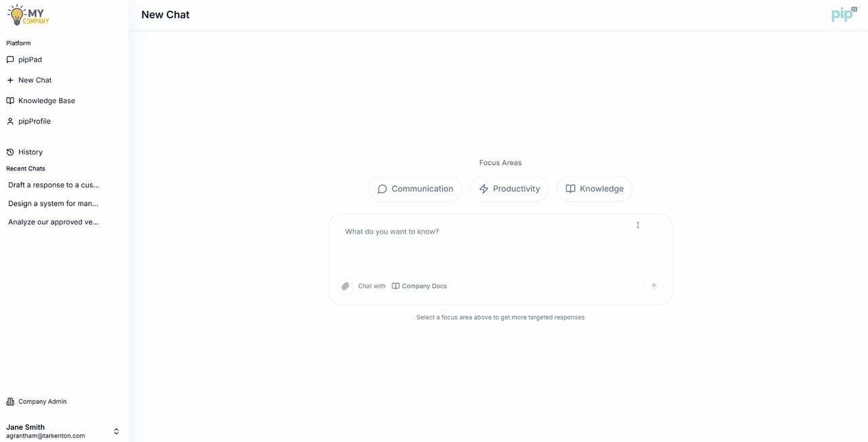868x442 pixels.
Task: Enable the Knowledge focus area
Action: coord(595,189)
